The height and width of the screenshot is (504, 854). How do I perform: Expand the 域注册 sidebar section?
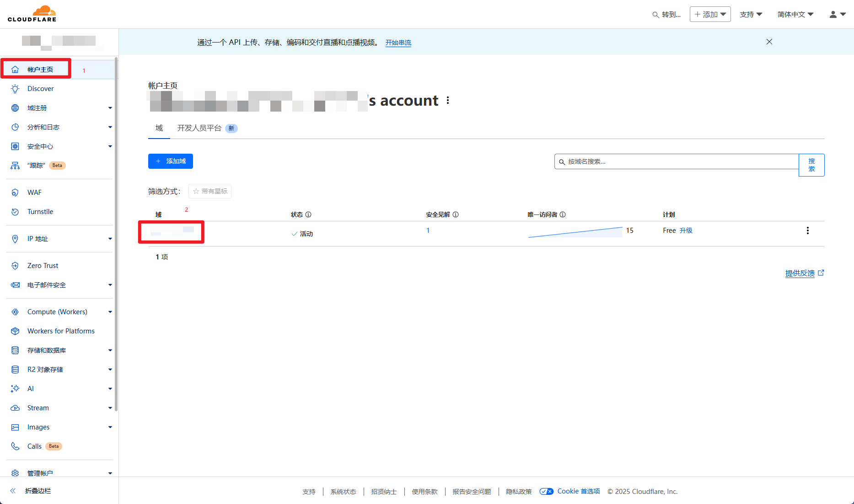click(110, 108)
